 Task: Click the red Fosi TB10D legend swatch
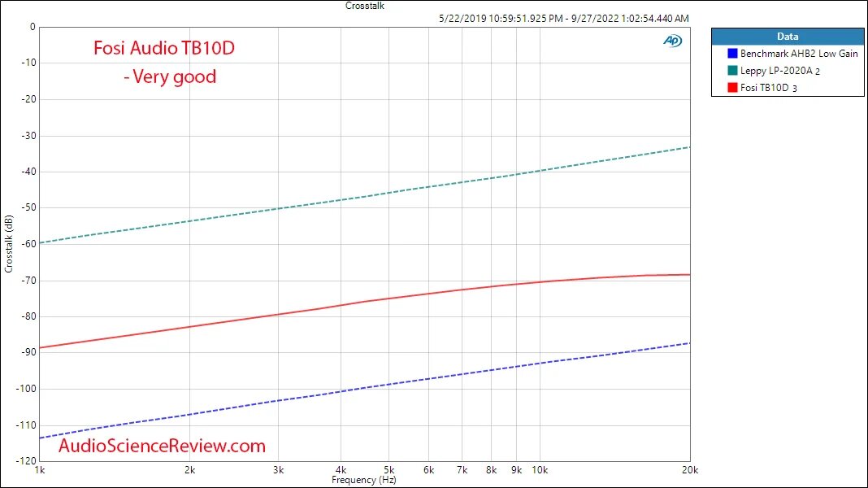(732, 88)
